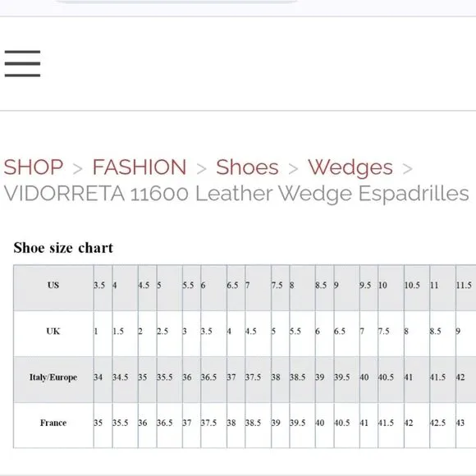The image size is (476, 476).
Task: Choose Italy/Europe size 34 cell
Action: (x=103, y=379)
